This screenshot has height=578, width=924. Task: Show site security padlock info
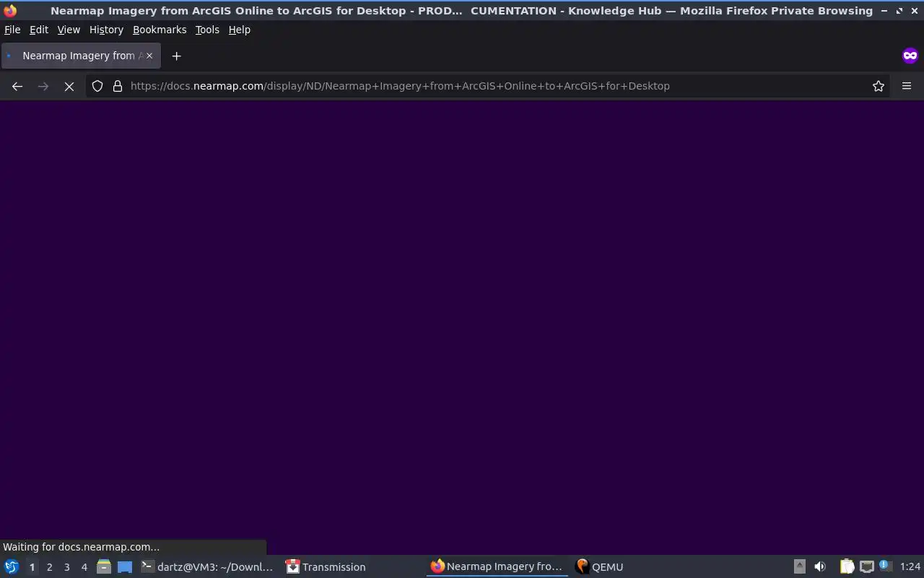click(x=118, y=86)
